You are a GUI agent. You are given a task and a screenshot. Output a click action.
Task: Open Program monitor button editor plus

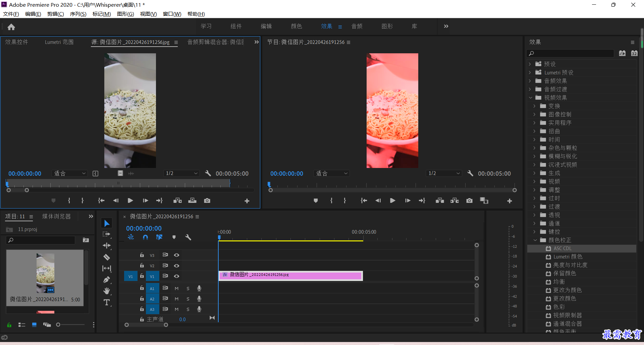[x=509, y=201]
